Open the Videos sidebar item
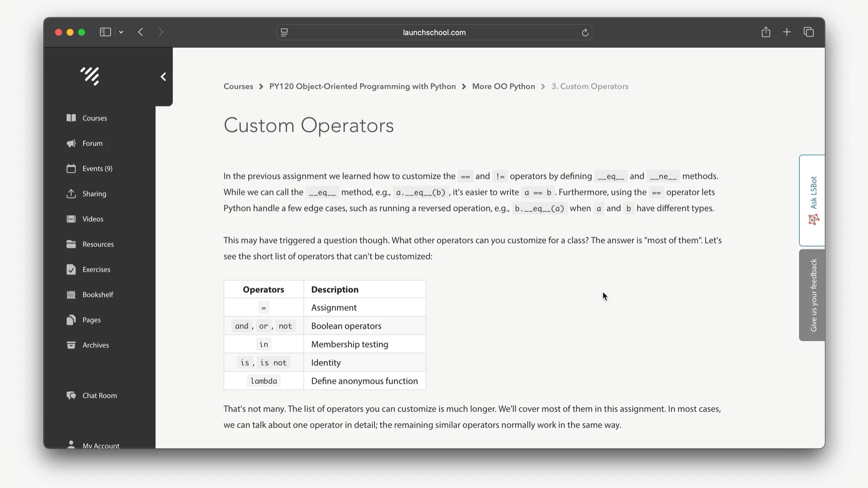The width and height of the screenshot is (868, 488). [93, 219]
